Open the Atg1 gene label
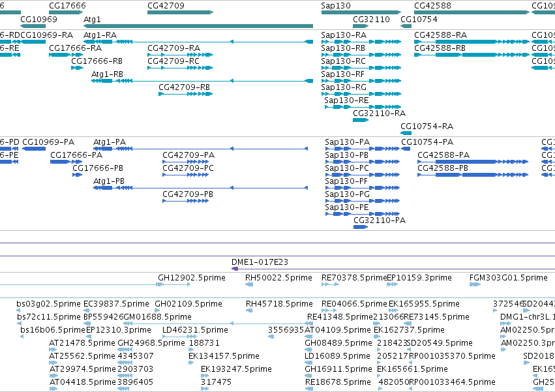 click(92, 19)
